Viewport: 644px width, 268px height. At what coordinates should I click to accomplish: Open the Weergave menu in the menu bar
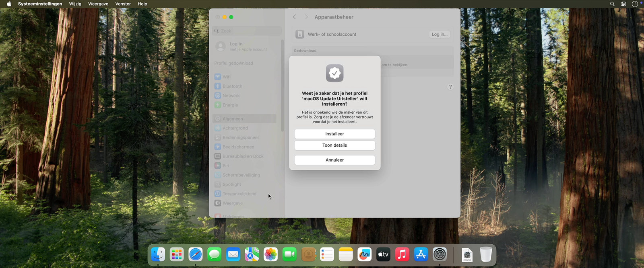point(98,4)
